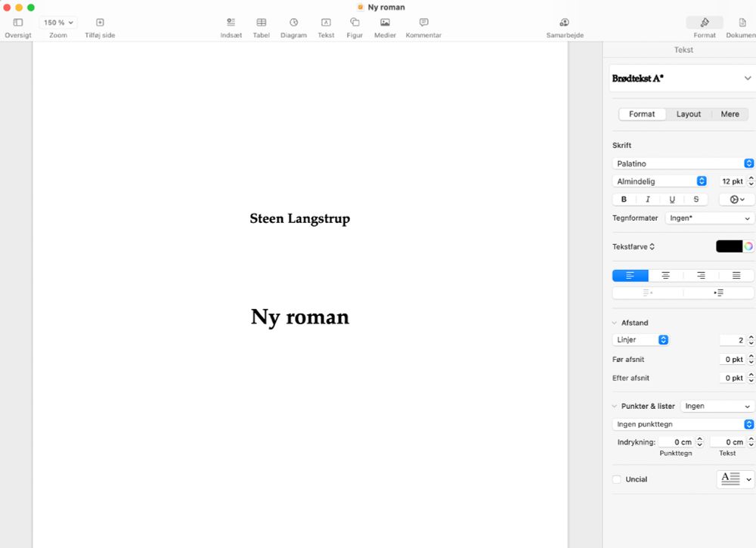
Task: Enable the Uncial checkbox
Action: coord(617,479)
